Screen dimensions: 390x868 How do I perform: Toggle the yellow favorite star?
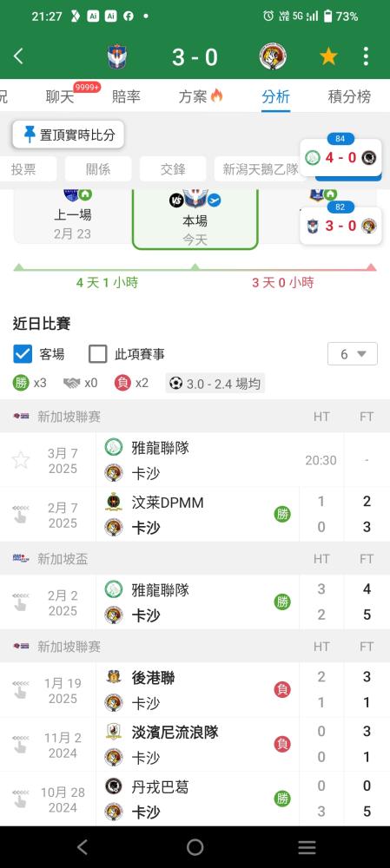pos(328,56)
